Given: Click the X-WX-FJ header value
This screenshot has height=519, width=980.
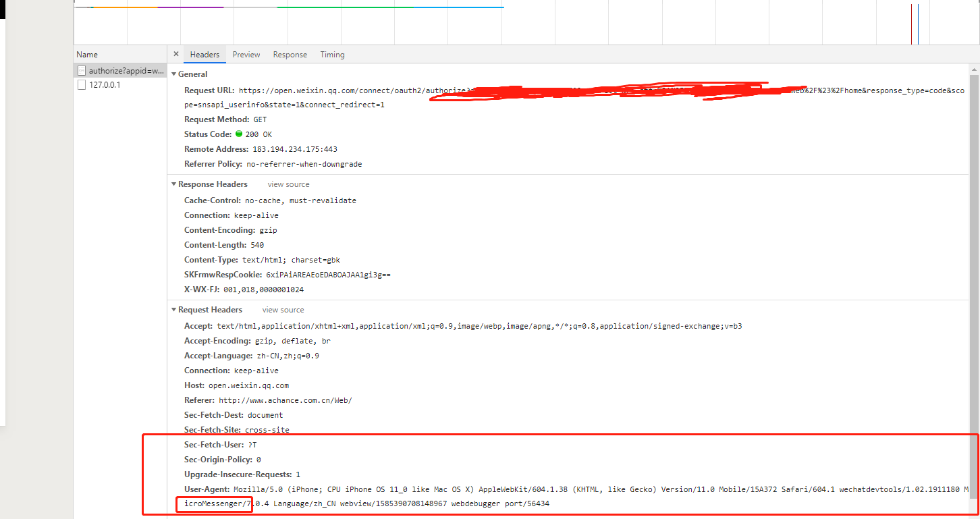Looking at the screenshot, I should click(x=263, y=290).
